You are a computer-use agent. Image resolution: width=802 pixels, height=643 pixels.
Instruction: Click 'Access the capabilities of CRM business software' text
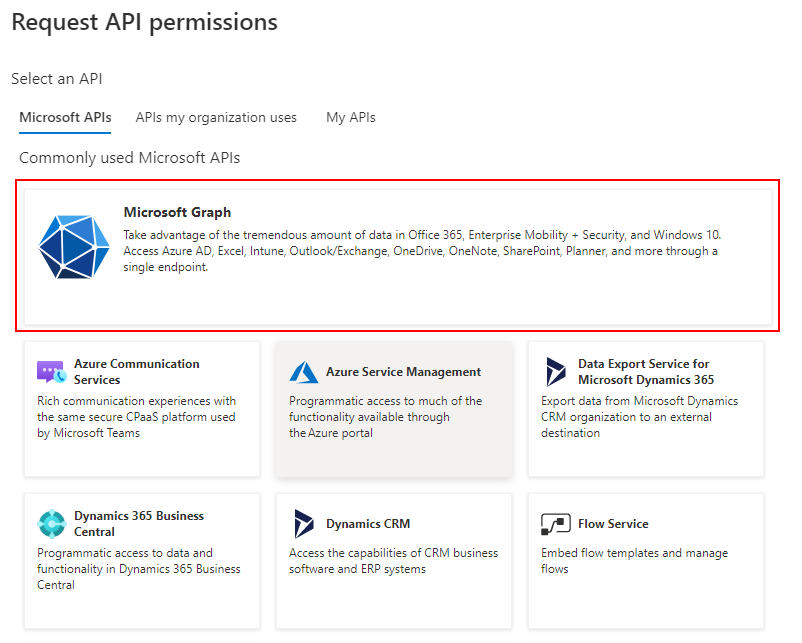pyautogui.click(x=393, y=561)
